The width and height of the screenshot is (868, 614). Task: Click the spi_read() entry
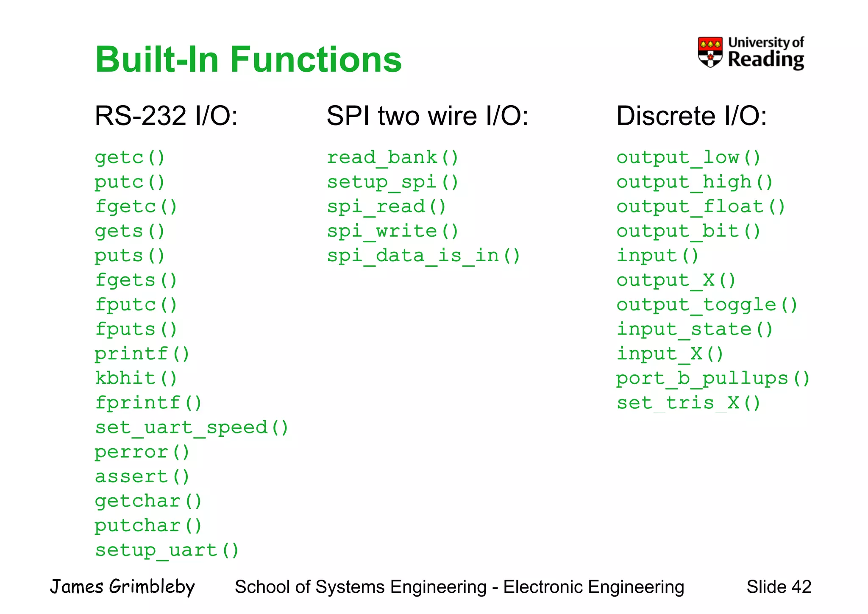(x=387, y=207)
